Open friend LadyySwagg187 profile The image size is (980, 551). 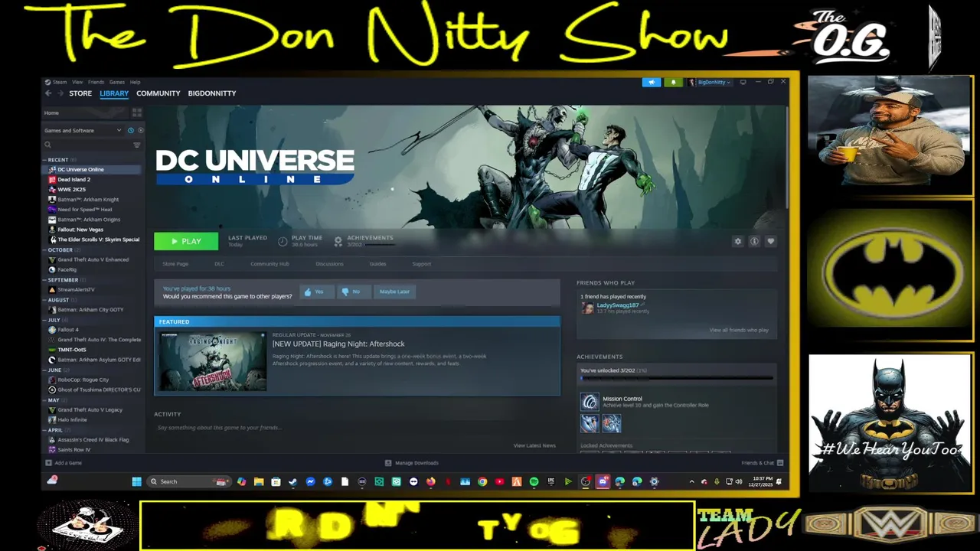point(617,306)
